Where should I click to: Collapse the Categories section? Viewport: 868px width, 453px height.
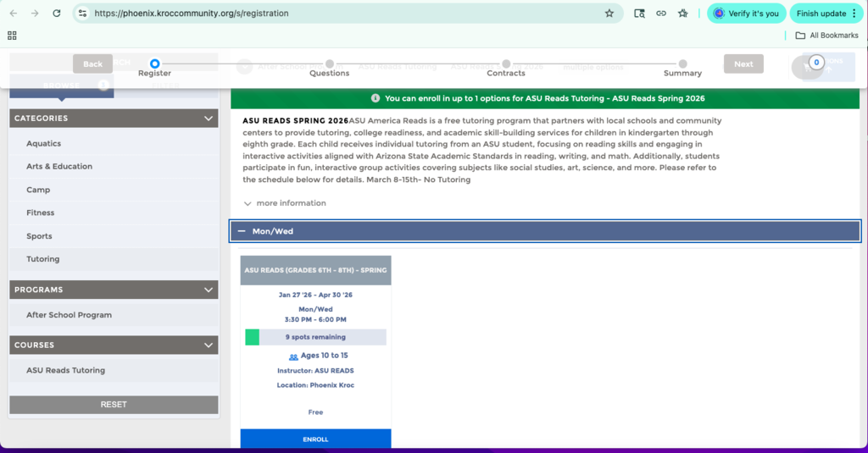point(209,119)
